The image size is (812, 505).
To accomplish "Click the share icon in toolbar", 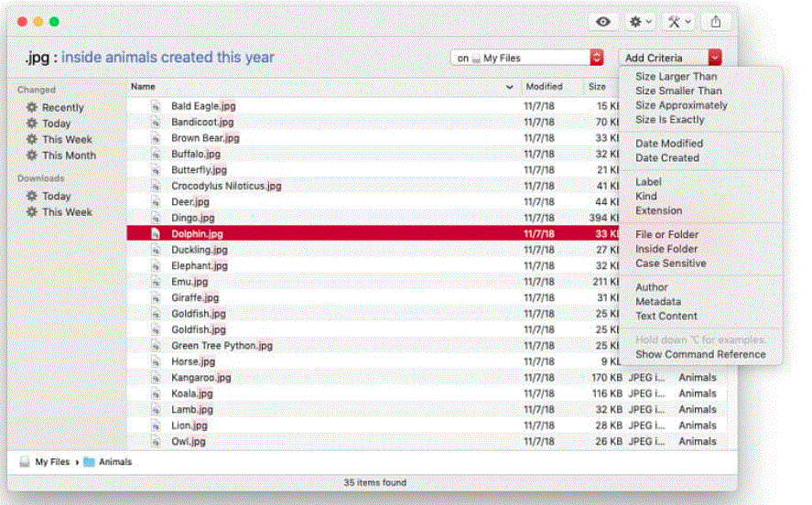I will pos(716,22).
